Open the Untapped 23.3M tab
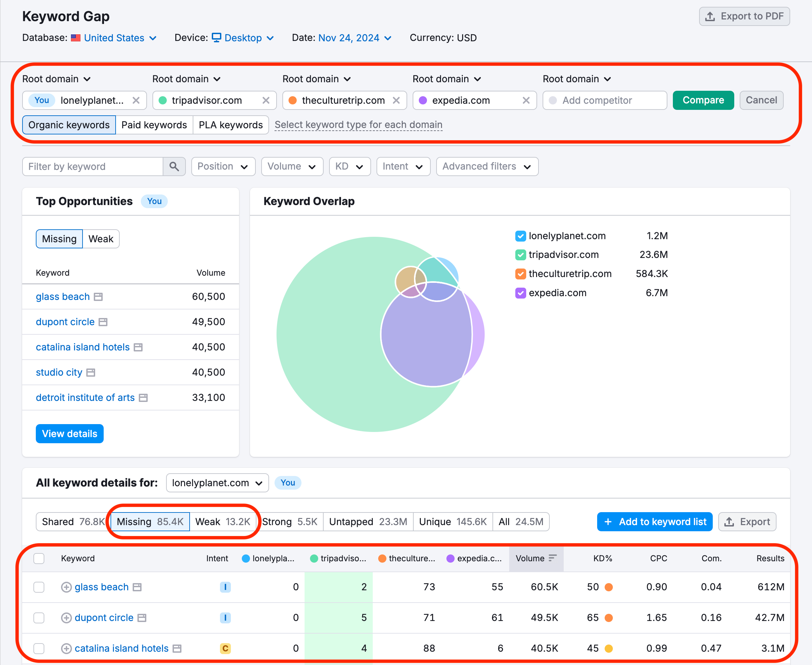The width and height of the screenshot is (812, 665). pyautogui.click(x=368, y=522)
